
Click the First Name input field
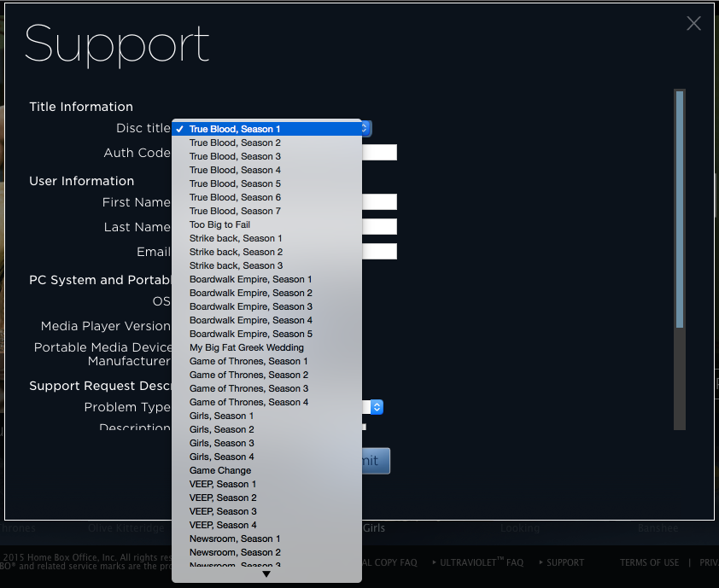(379, 201)
